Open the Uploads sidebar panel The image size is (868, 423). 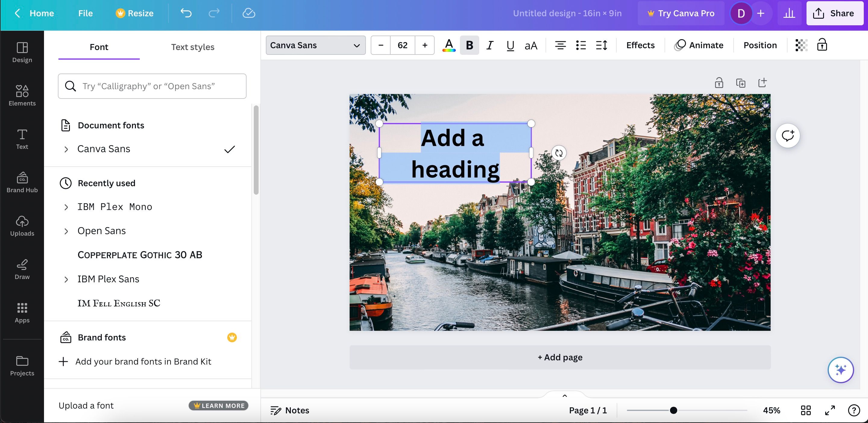22,225
